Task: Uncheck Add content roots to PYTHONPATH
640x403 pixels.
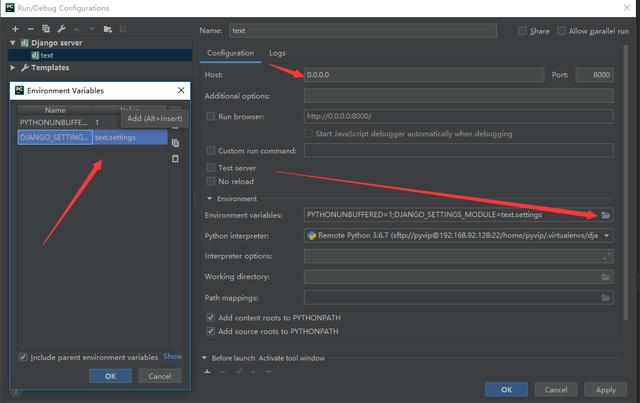Action: 211,318
